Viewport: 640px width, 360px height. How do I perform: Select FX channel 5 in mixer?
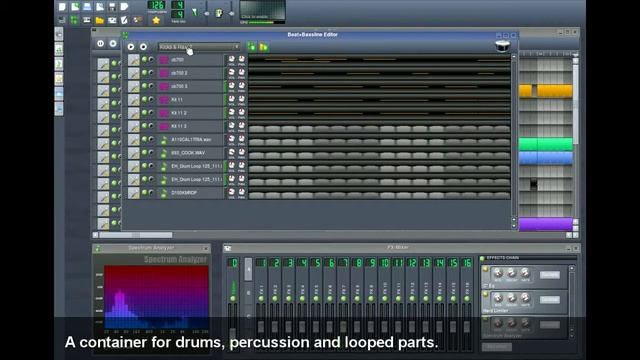pyautogui.click(x=317, y=263)
